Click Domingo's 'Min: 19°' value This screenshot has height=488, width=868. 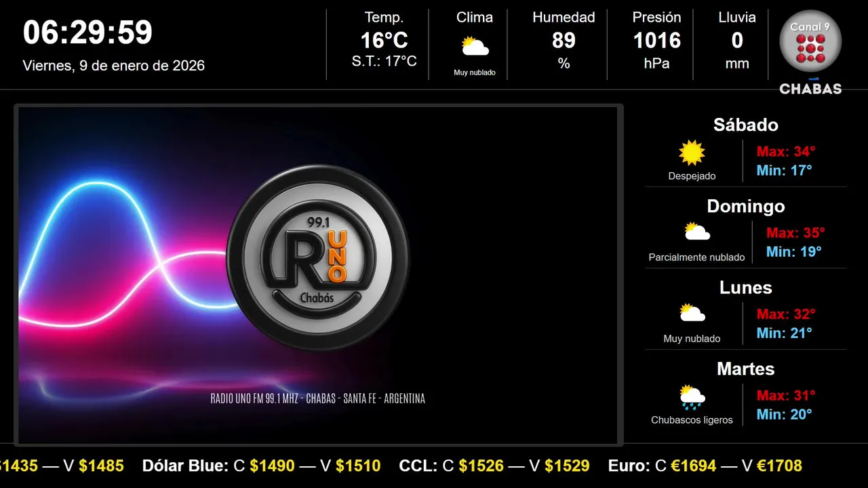click(x=794, y=251)
